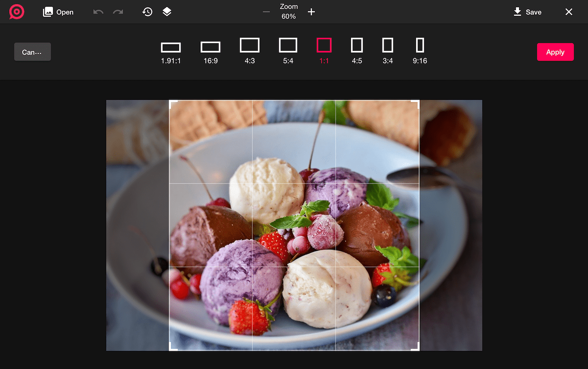Cancel the crop operation

[x=33, y=52]
